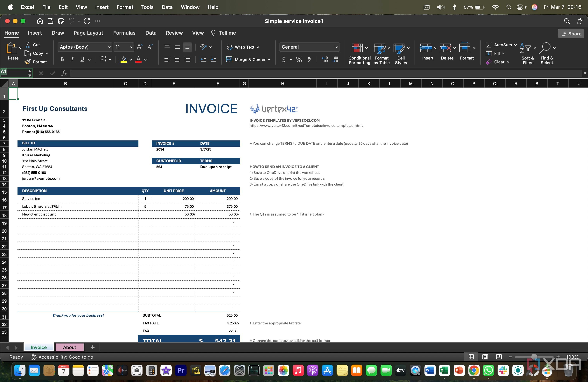Toggle italic formatting
Screen dimensions: 588x382
click(72, 59)
